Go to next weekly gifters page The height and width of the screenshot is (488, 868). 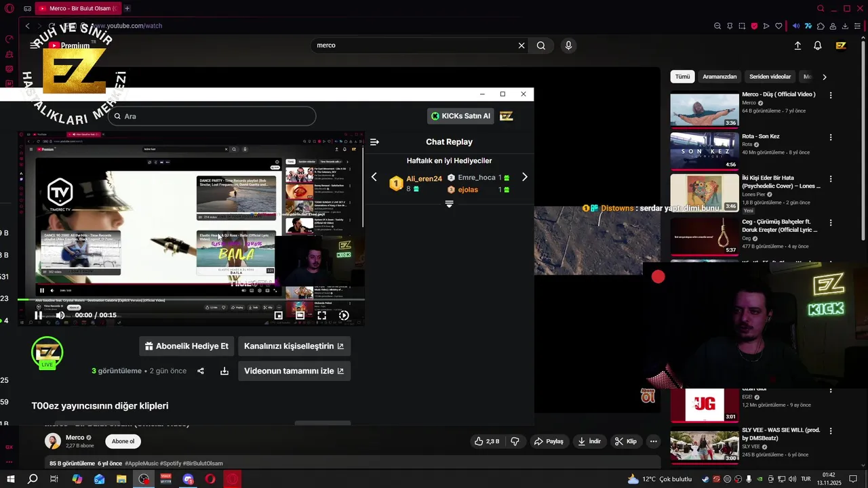pos(524,177)
